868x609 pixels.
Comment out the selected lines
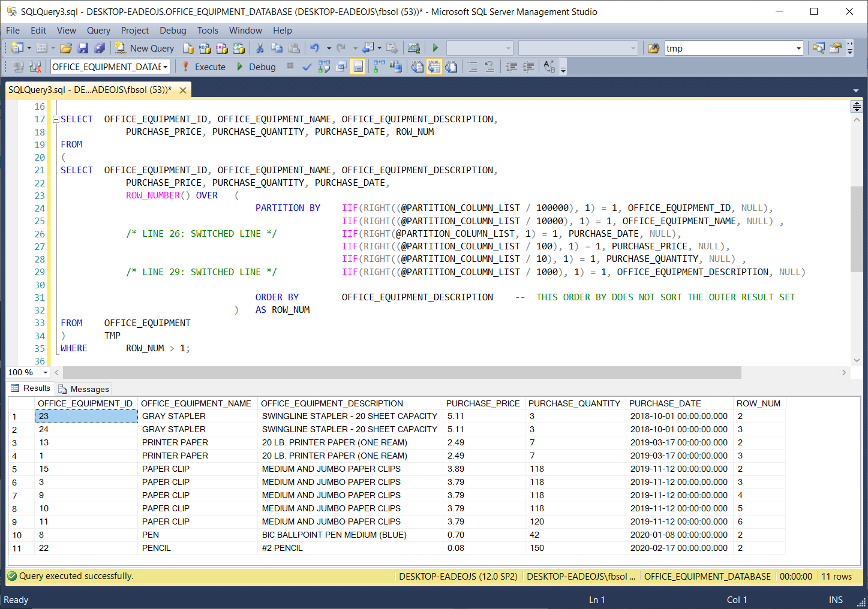[473, 67]
